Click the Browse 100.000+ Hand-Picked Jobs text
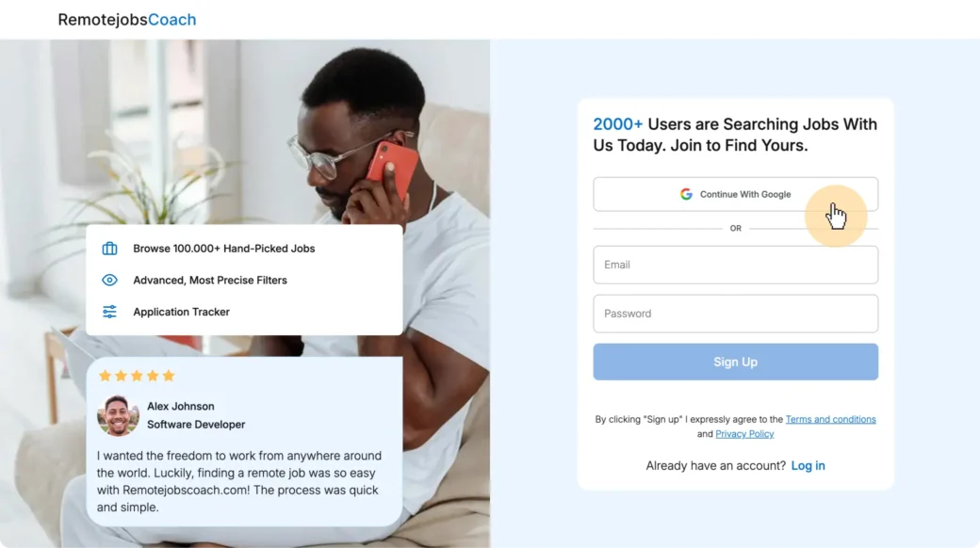This screenshot has width=980, height=548. (x=223, y=248)
